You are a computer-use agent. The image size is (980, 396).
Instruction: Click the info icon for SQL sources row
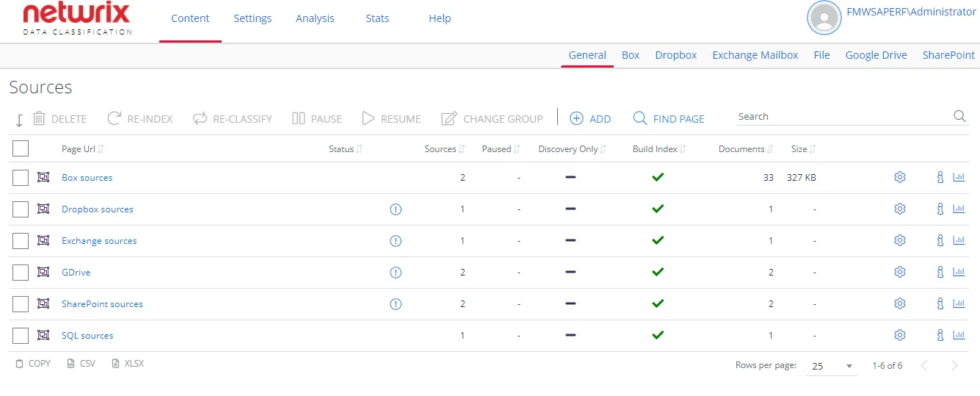pyautogui.click(x=940, y=335)
